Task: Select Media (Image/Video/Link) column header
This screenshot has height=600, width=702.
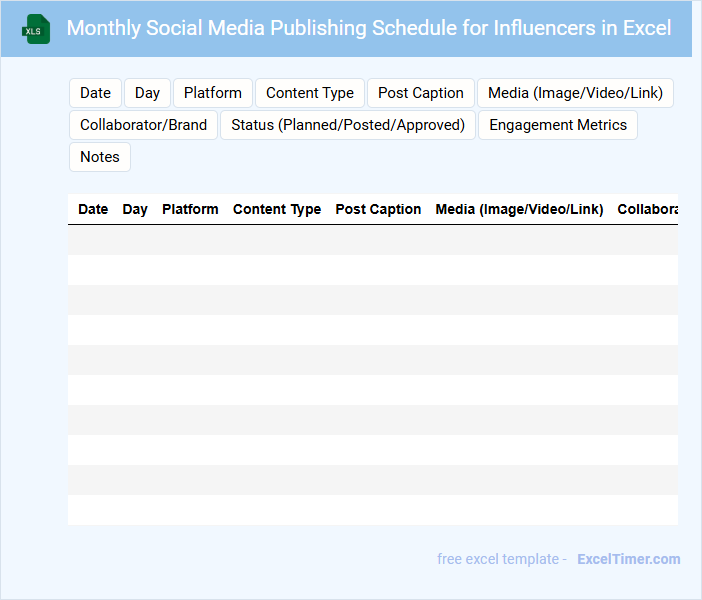Action: tap(519, 209)
